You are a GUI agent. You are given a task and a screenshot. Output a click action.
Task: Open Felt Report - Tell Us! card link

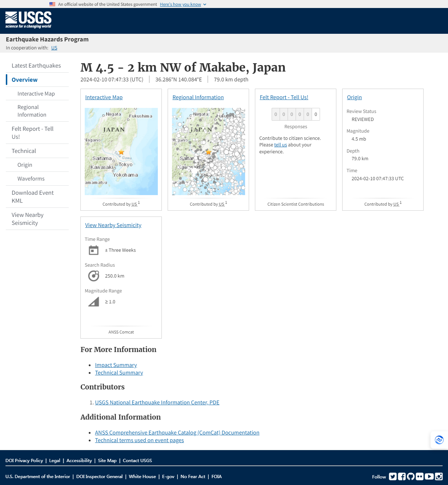click(x=284, y=97)
